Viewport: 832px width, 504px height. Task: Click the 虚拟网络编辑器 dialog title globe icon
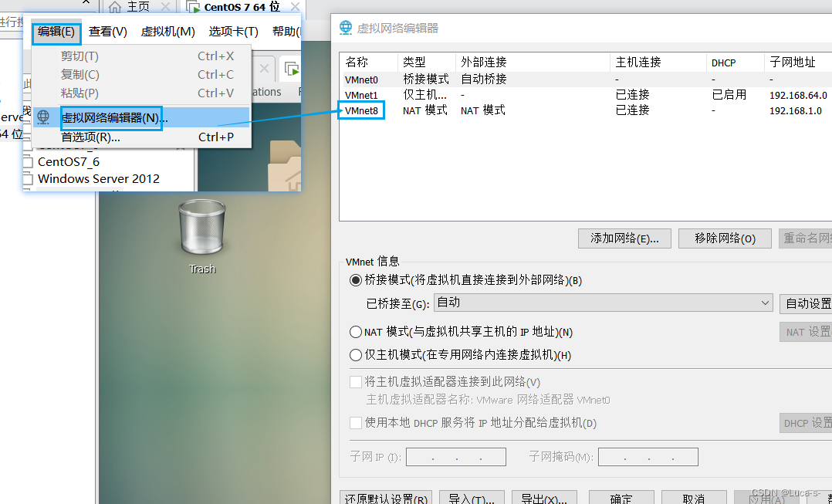pyautogui.click(x=346, y=28)
